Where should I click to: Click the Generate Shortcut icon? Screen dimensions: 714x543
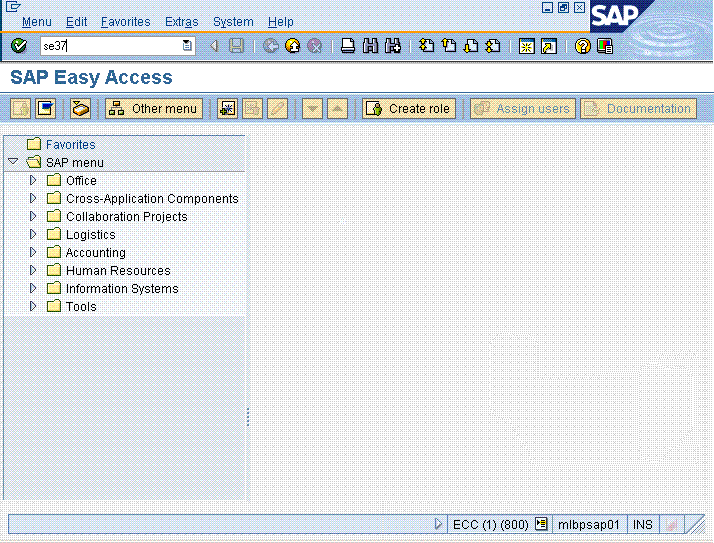pos(549,46)
